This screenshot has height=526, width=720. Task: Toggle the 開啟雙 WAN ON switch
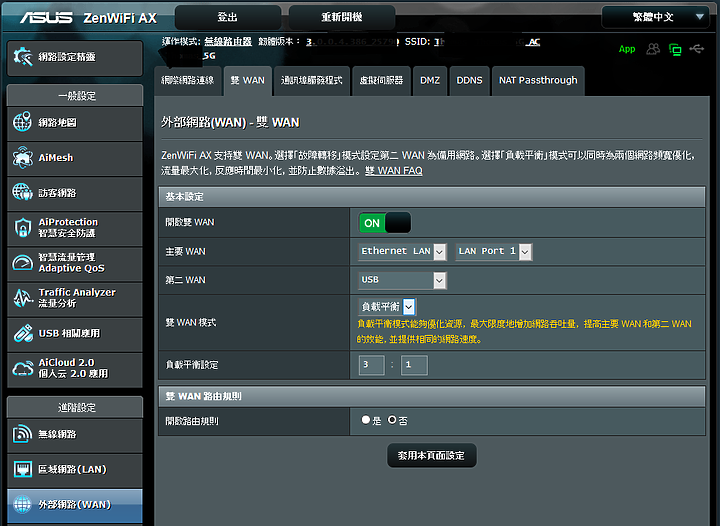point(385,223)
